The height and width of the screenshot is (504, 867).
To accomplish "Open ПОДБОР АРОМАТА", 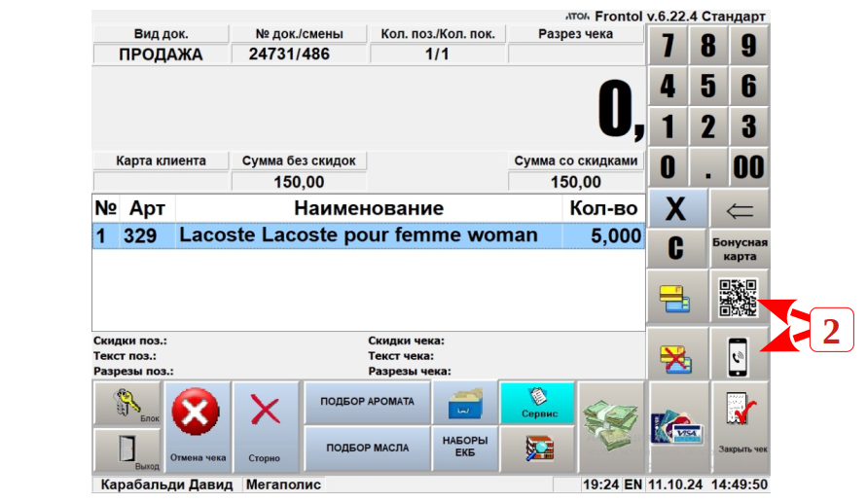I will click(x=367, y=402).
